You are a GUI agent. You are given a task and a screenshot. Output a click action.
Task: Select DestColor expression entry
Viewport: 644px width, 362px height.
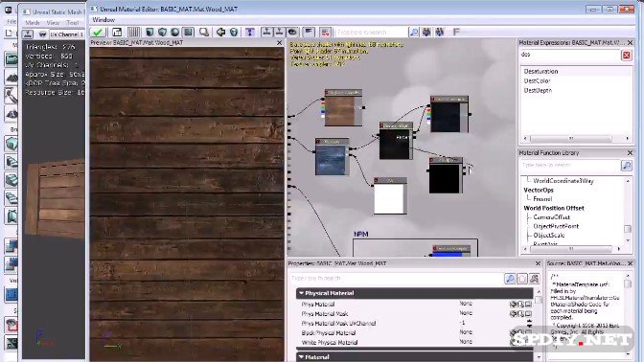pyautogui.click(x=537, y=80)
